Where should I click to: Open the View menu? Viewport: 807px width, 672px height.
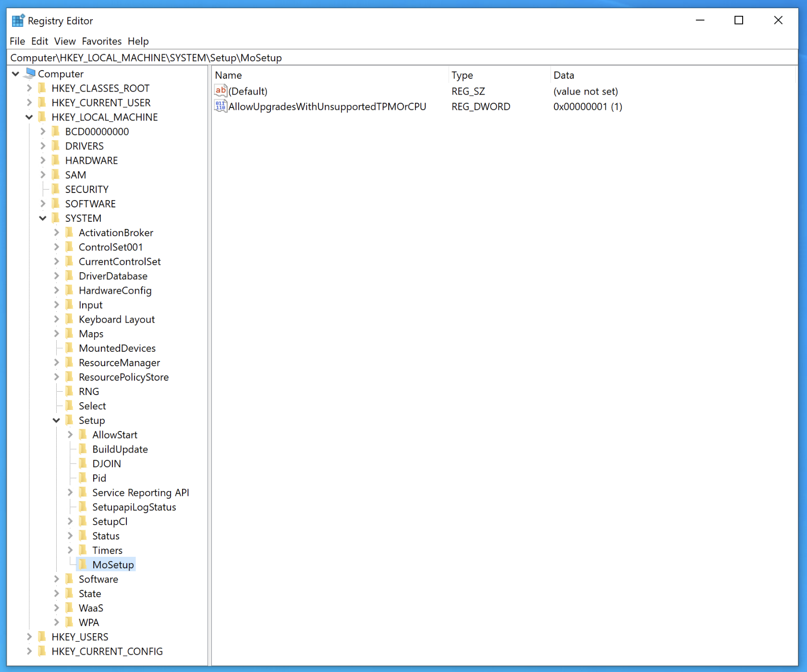pos(64,41)
